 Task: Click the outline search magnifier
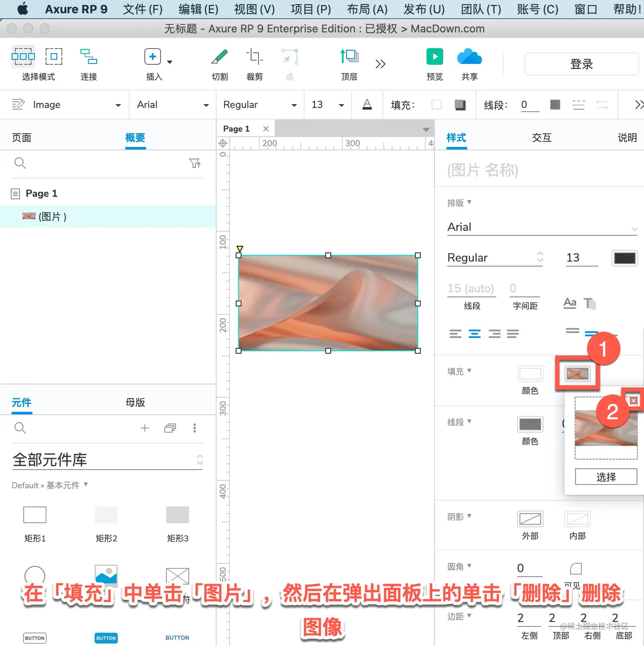click(x=20, y=163)
